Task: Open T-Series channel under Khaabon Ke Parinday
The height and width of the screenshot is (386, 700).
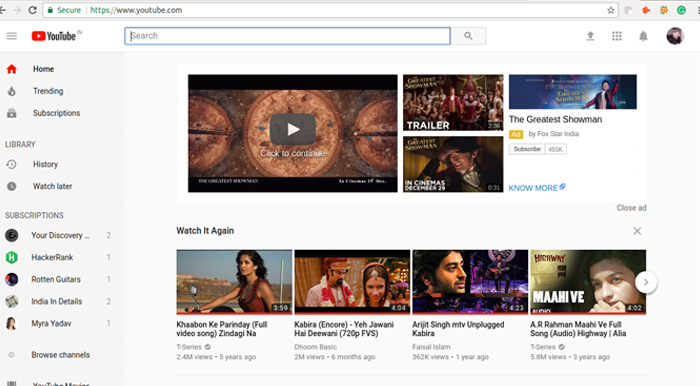Action: 189,347
